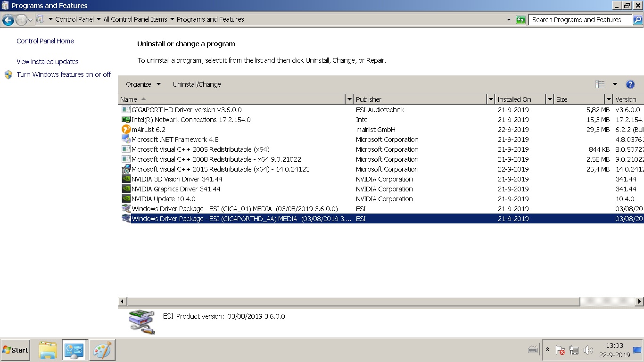Click the change view icon in toolbar

click(x=600, y=84)
